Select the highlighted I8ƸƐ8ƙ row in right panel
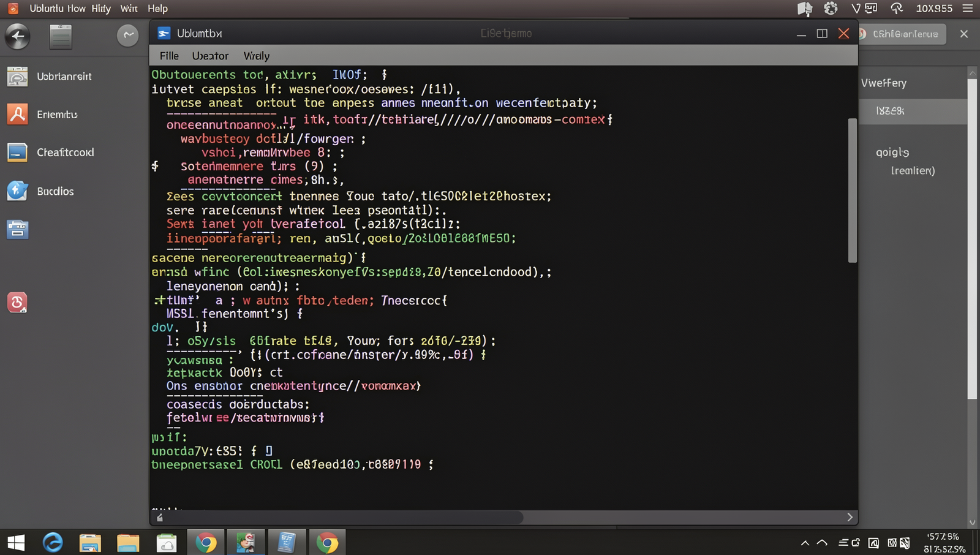Viewport: 980px width, 555px height. 913,111
